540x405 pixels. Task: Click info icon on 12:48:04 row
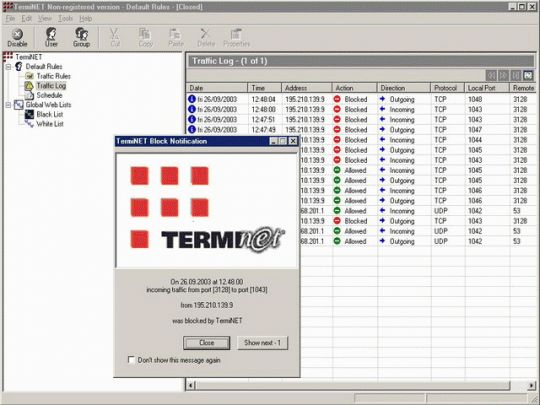coord(192,99)
